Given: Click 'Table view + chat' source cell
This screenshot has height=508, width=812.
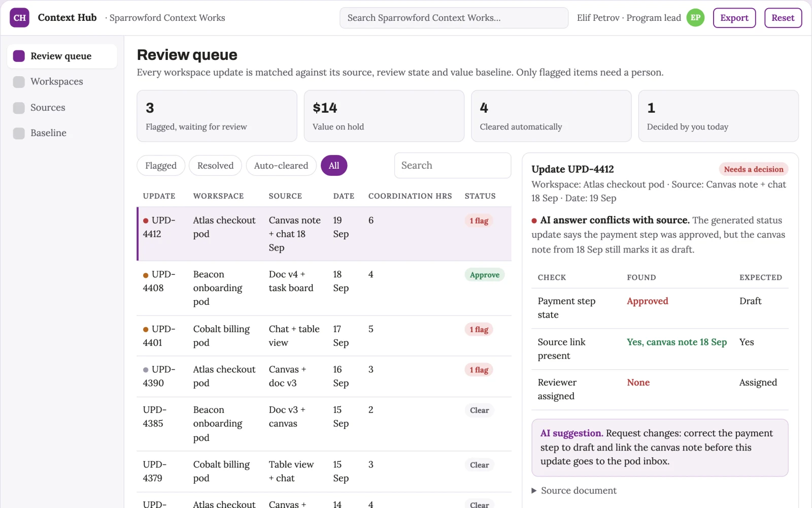Looking at the screenshot, I should pyautogui.click(x=291, y=471).
